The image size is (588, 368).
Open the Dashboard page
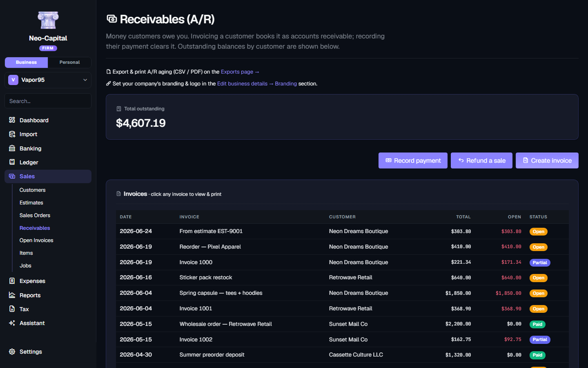(x=48, y=120)
